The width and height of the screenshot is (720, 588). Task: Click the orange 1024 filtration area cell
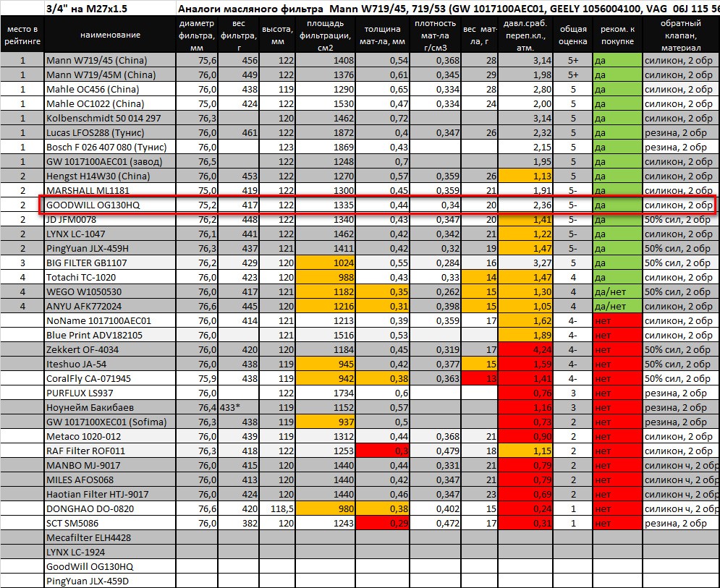point(326,263)
